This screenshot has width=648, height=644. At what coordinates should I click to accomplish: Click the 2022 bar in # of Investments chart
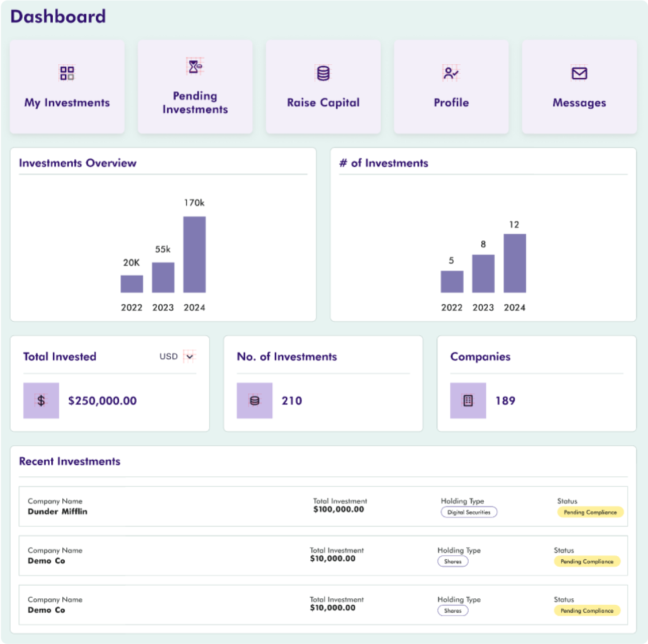452,282
